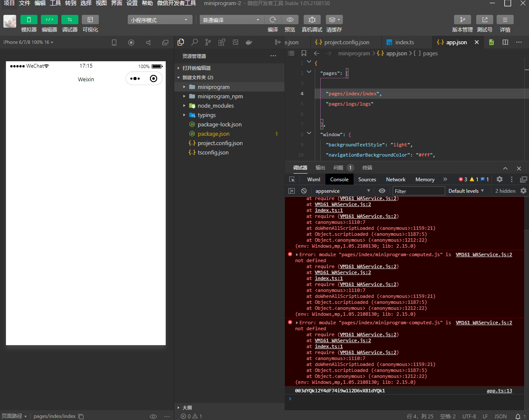Viewport: 529px width, 420px height.
Task: Click the console Filter input field
Action: pos(419,191)
